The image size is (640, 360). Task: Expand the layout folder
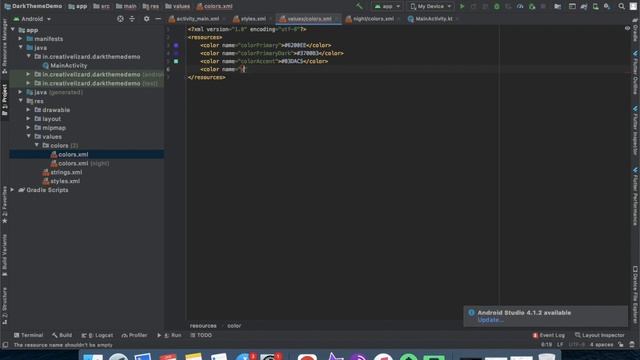(x=29, y=119)
